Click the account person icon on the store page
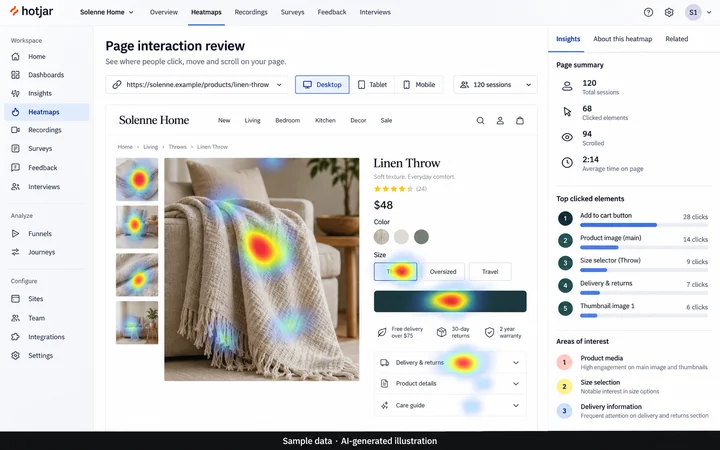The width and height of the screenshot is (720, 450). click(500, 121)
